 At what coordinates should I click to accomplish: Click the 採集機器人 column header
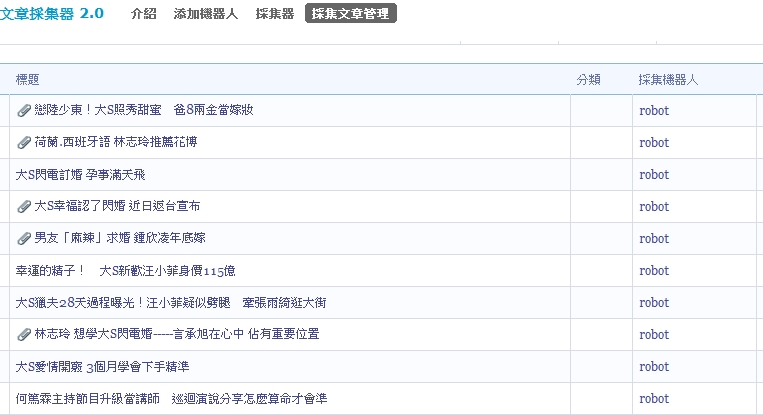pyautogui.click(x=672, y=80)
